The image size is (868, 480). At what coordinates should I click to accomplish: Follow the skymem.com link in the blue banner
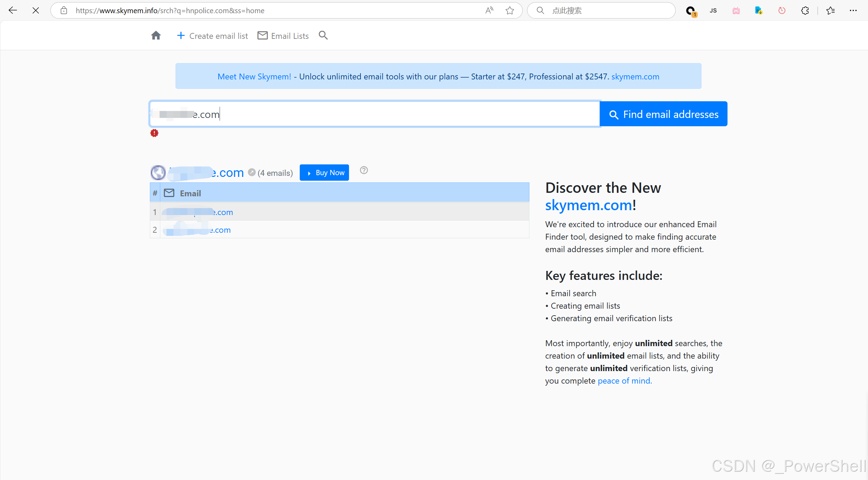635,77
